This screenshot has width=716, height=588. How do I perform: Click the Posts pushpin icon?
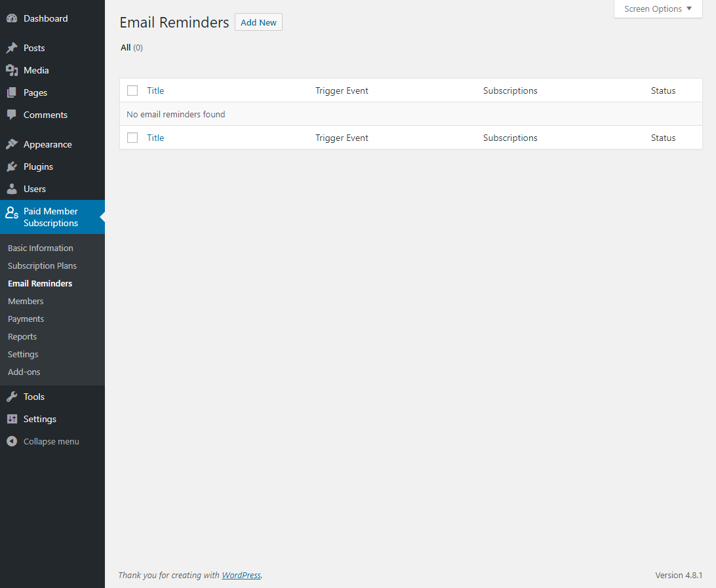(x=12, y=48)
